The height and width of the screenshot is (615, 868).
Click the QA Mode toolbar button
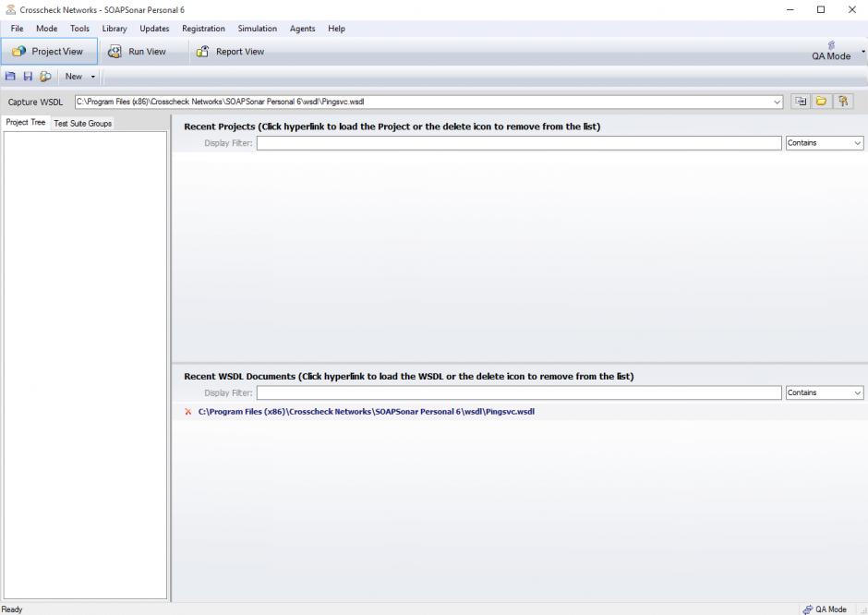click(830, 51)
